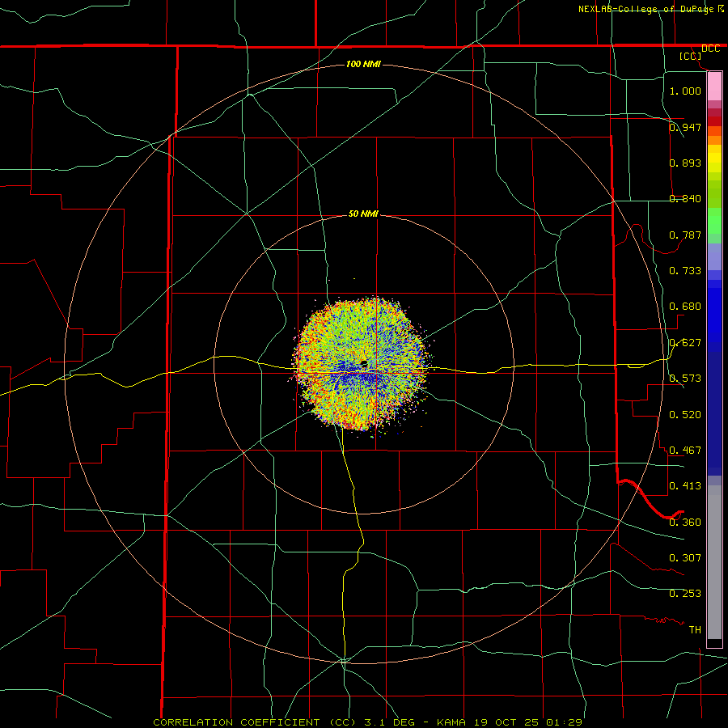Viewport: 728px width, 728px height.
Task: Click the 0.467 color scale value
Action: coord(685,451)
